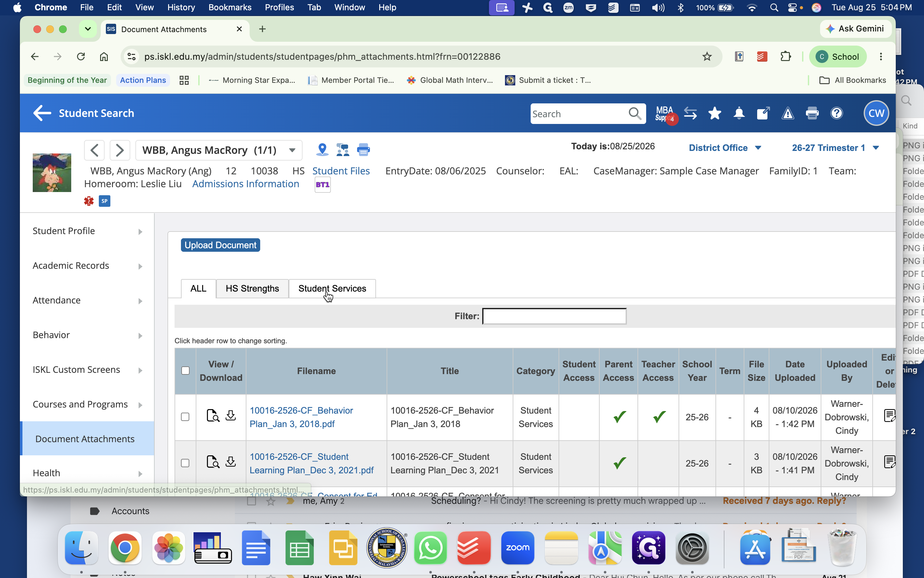Viewport: 924px width, 578px height.
Task: Open 10016-2526-CF_Student Learning Plan pdf link
Action: point(312,463)
